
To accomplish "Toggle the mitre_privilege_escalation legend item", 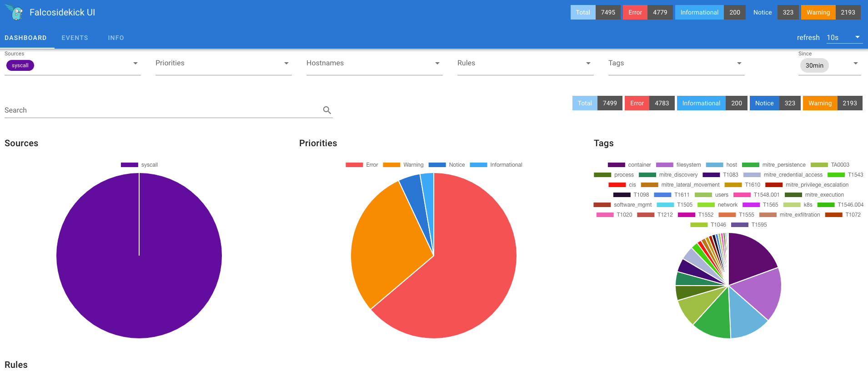I will point(807,185).
